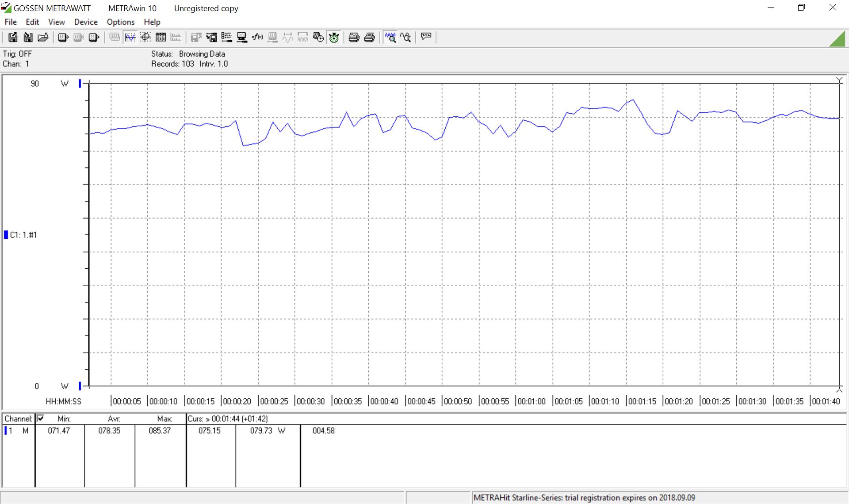Open the math function f(x) icon
The image size is (849, 504).
[257, 38]
